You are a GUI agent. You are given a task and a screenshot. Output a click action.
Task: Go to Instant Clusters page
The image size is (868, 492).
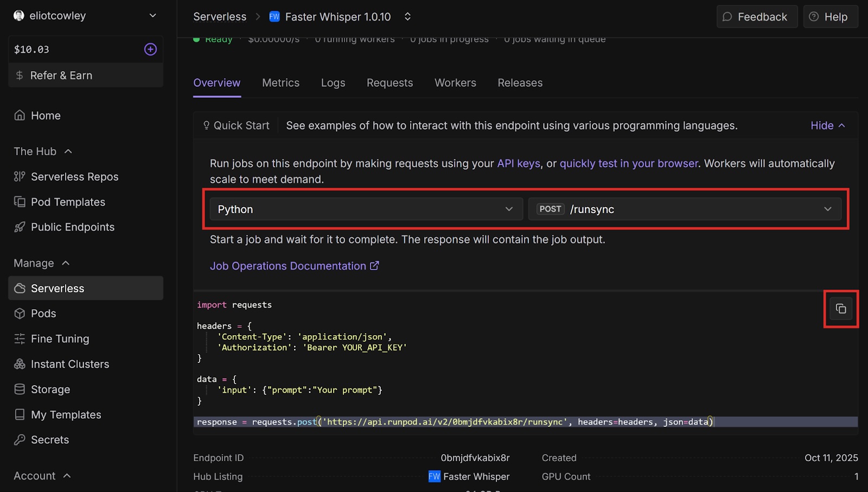coord(86,364)
